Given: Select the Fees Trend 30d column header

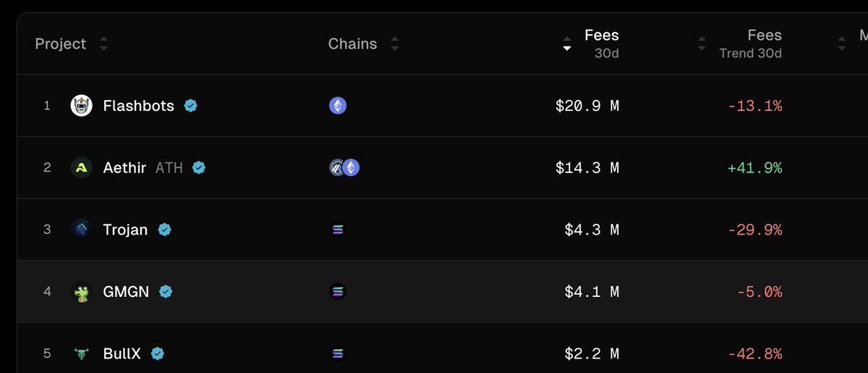Looking at the screenshot, I should 751,43.
